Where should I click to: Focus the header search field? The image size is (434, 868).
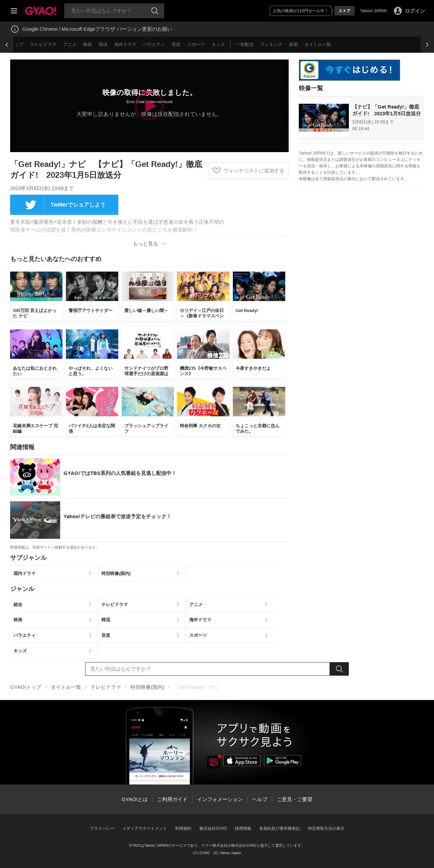pos(108,11)
